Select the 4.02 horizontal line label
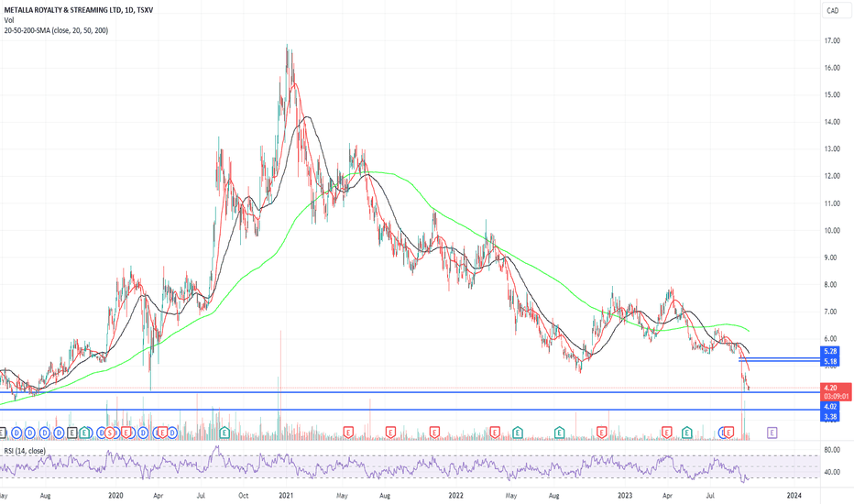The width and height of the screenshot is (854, 504). (830, 407)
